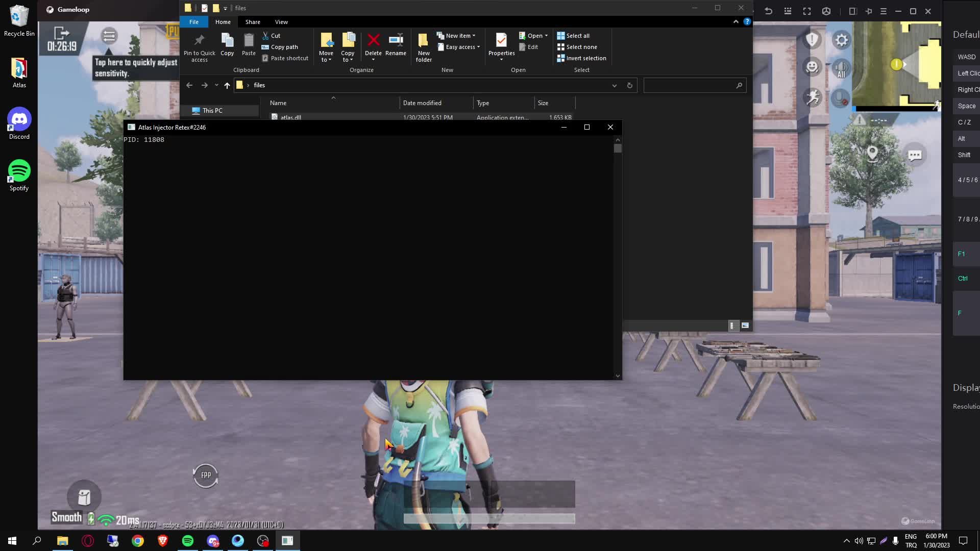Open the emote smiley icon
Screen dimensions: 980x551
[812, 67]
